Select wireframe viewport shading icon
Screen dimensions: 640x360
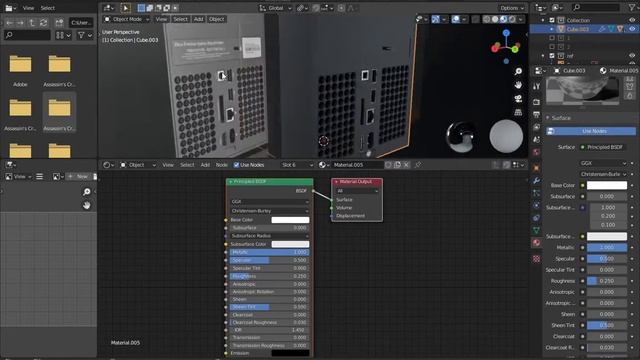click(487, 19)
